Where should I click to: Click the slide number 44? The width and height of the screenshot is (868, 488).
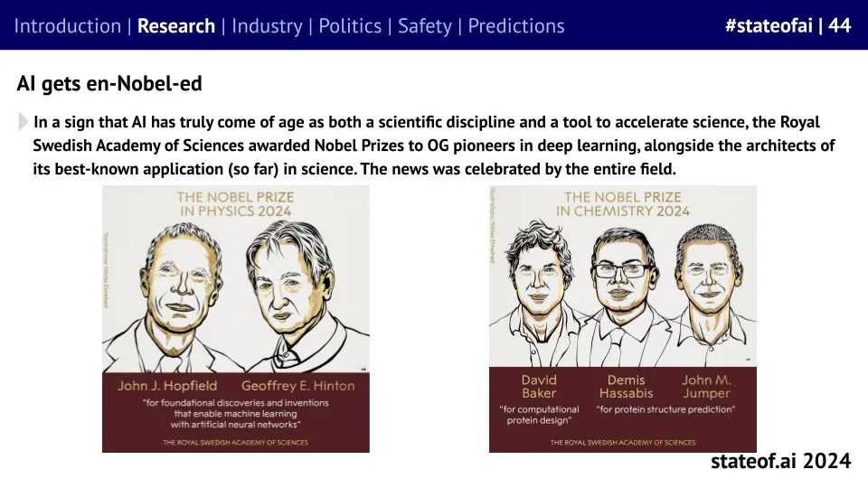point(840,25)
